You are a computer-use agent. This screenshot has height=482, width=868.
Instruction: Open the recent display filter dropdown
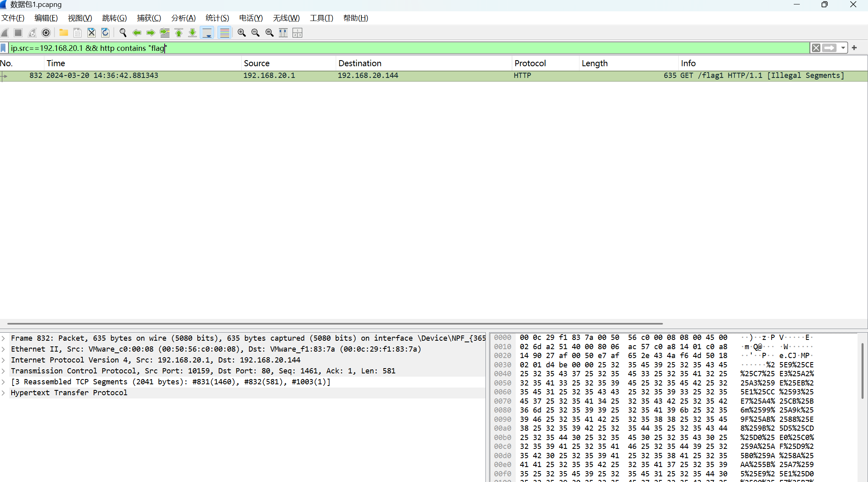[843, 48]
